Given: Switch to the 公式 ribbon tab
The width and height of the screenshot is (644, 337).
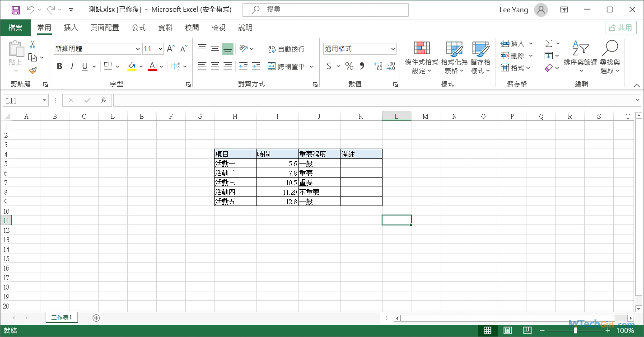Looking at the screenshot, I should (139, 28).
